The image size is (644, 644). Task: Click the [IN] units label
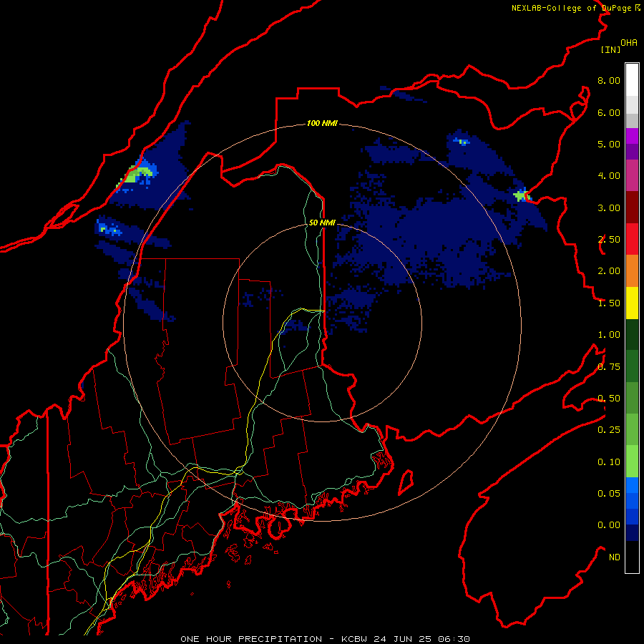tap(611, 49)
